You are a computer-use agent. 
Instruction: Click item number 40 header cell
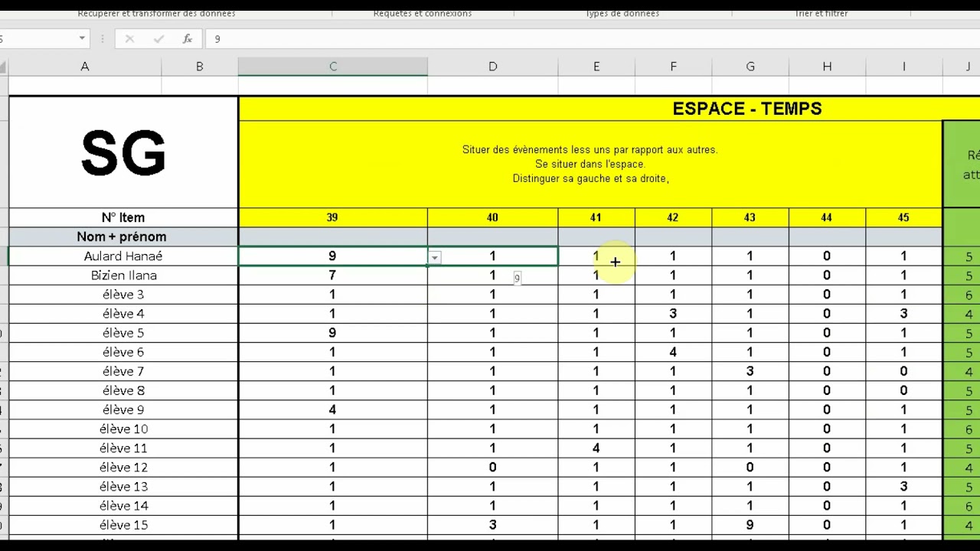coord(493,217)
